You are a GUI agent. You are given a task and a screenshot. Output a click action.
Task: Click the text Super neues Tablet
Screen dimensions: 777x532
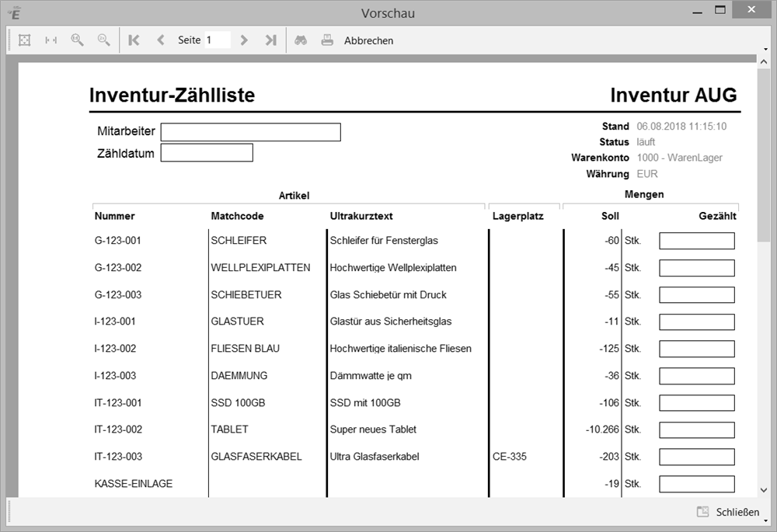[373, 429]
